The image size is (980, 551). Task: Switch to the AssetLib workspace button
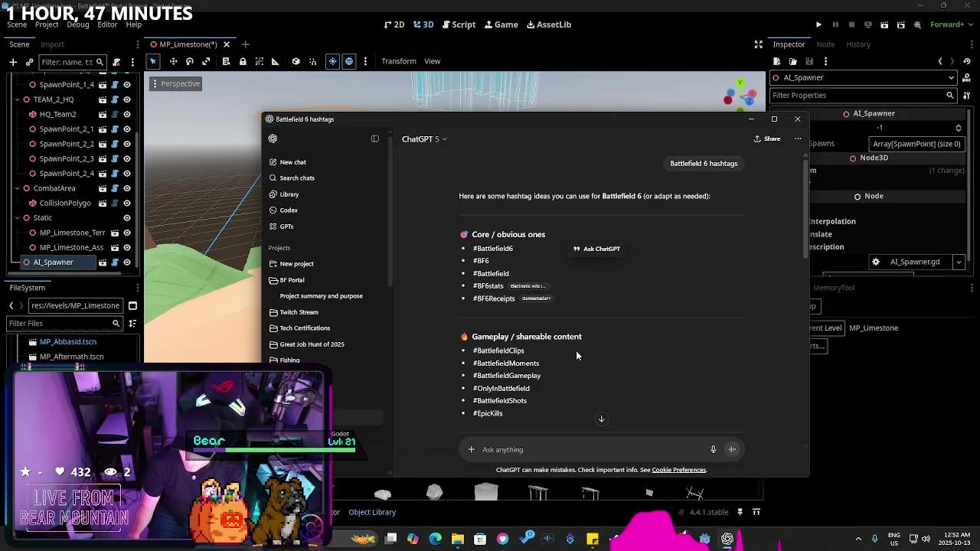click(549, 24)
